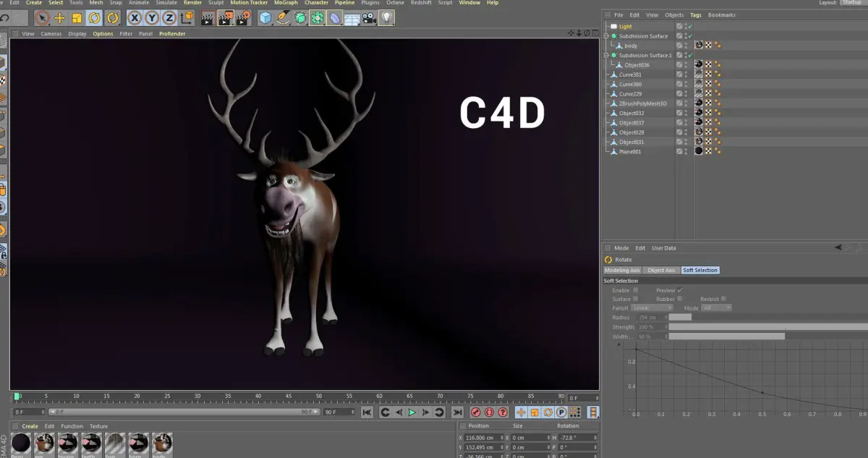Toggle Position keying icon in timeline
Viewport: 868px width, 458px height.
click(x=521, y=412)
